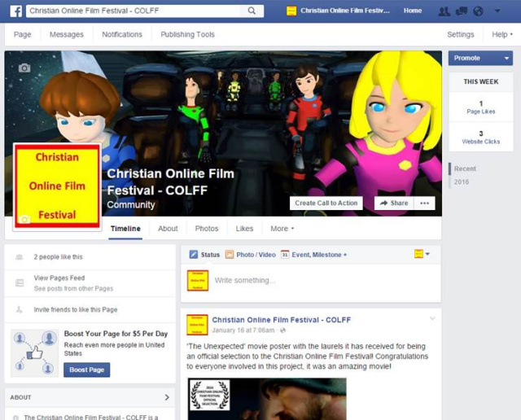
Task: Click the page title on cover photo
Action: point(170,182)
